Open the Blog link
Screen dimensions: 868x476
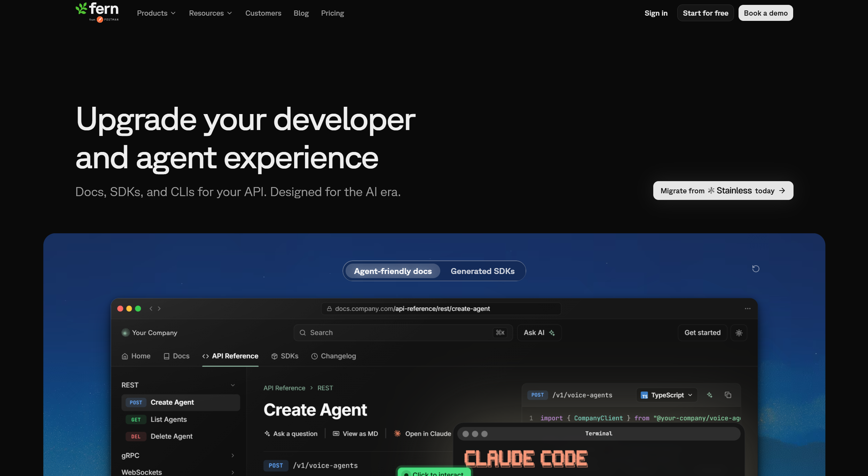coord(301,13)
